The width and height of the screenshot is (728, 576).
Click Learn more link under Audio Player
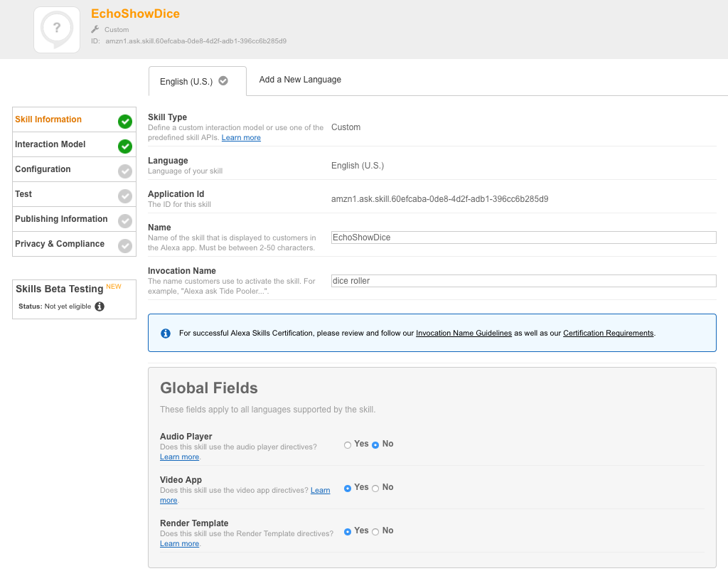coord(180,457)
